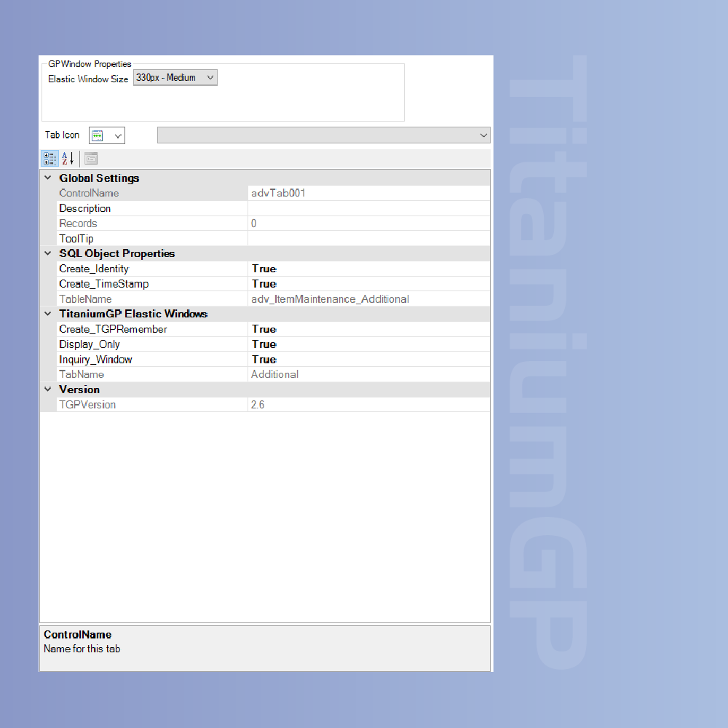Toggle Inquiry_Window True value
This screenshot has width=728, height=728.
click(x=264, y=360)
